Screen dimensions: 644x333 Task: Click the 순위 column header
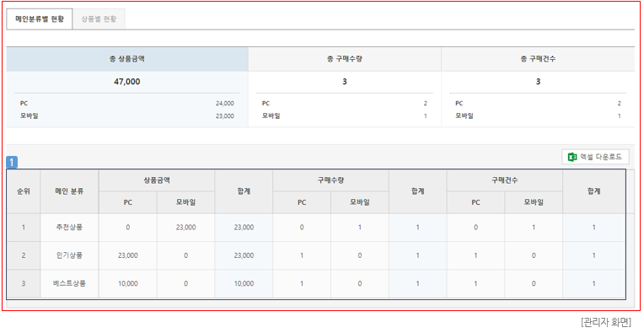coord(24,191)
